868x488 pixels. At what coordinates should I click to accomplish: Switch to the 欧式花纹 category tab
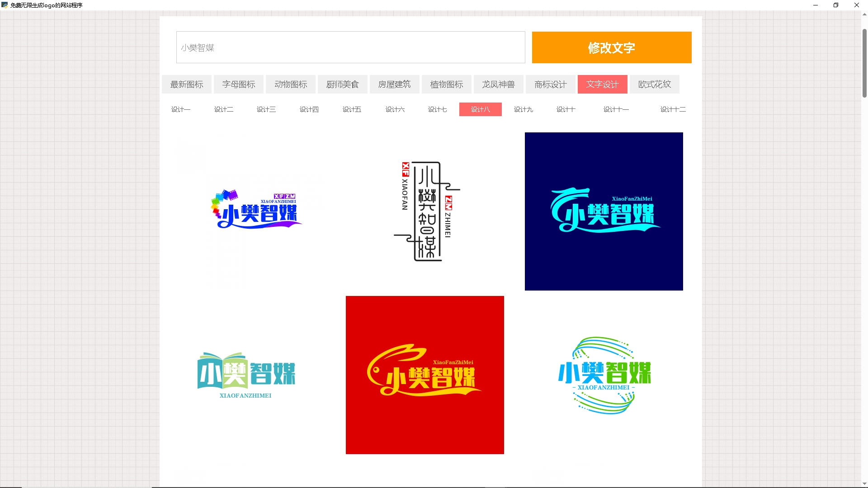pos(654,84)
